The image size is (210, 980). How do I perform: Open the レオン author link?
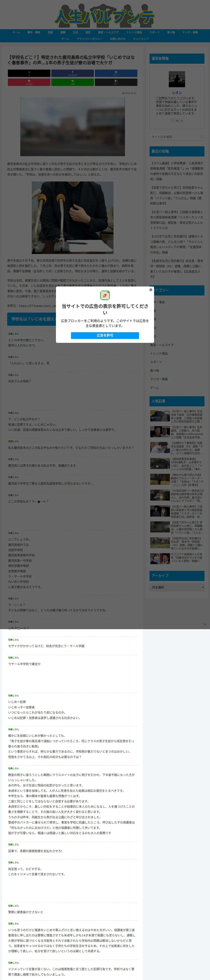coord(177,92)
